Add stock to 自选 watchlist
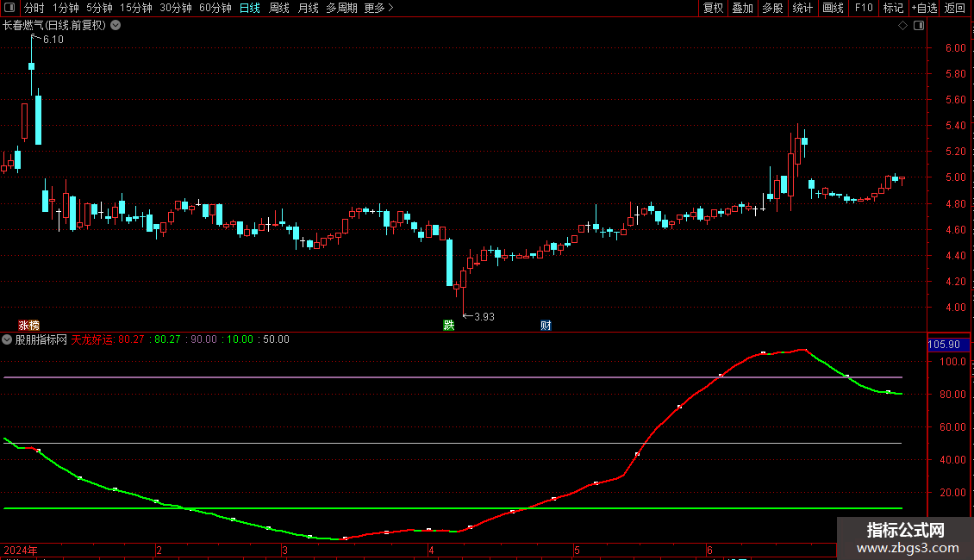Screen dimensions: 974x560 [x=924, y=8]
